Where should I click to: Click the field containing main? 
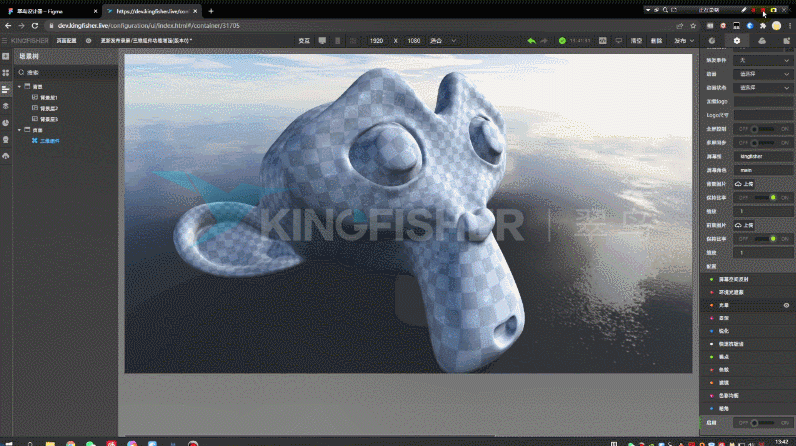(764, 170)
